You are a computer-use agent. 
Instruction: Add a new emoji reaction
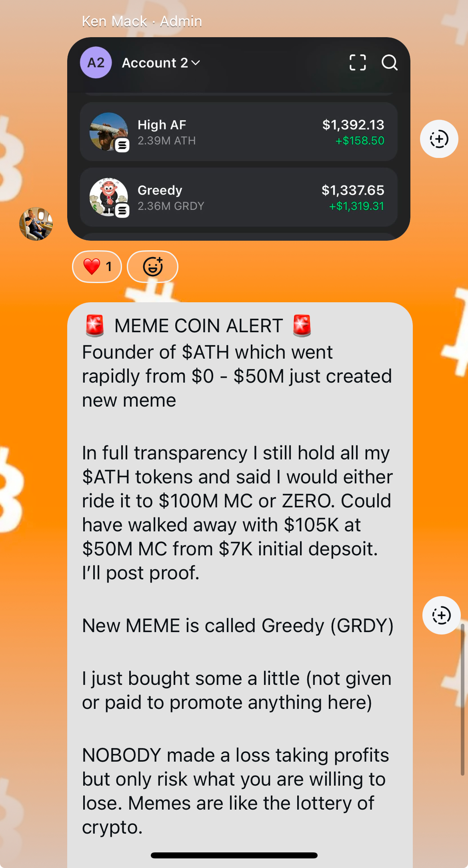coord(152,267)
